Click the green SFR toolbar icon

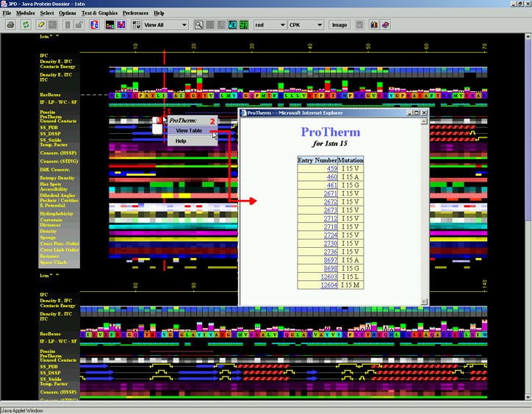pyautogui.click(x=244, y=25)
